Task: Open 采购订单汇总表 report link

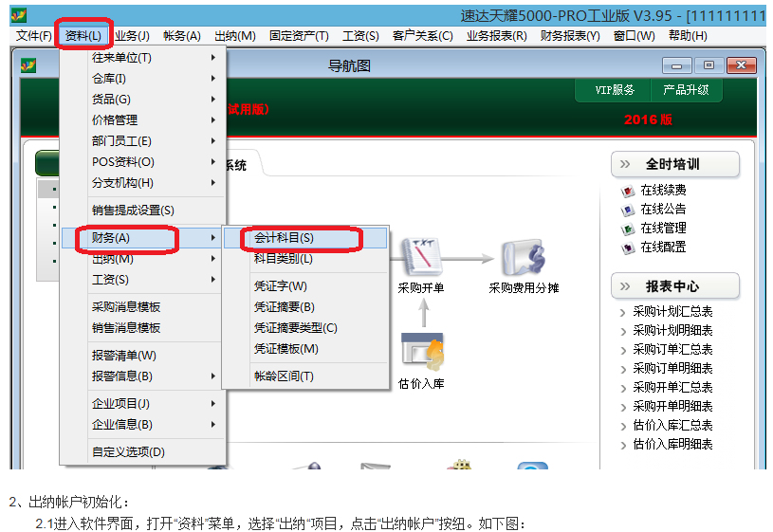Action: pos(672,350)
